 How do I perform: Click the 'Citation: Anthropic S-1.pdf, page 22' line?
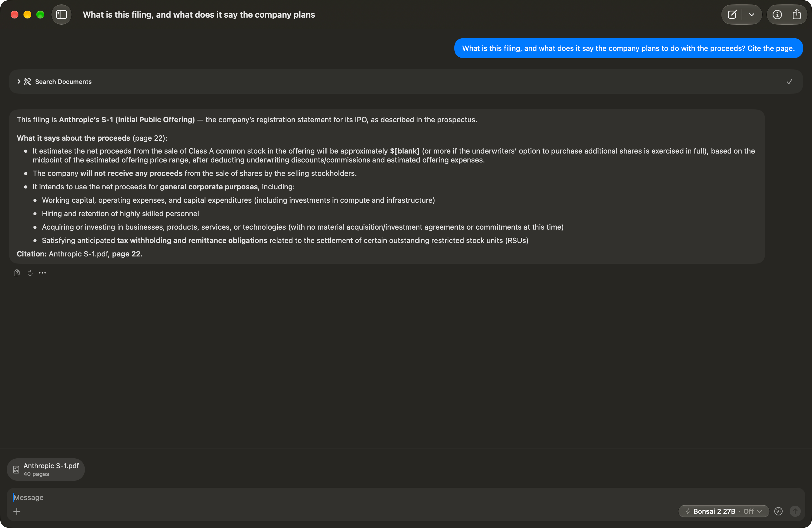point(79,254)
